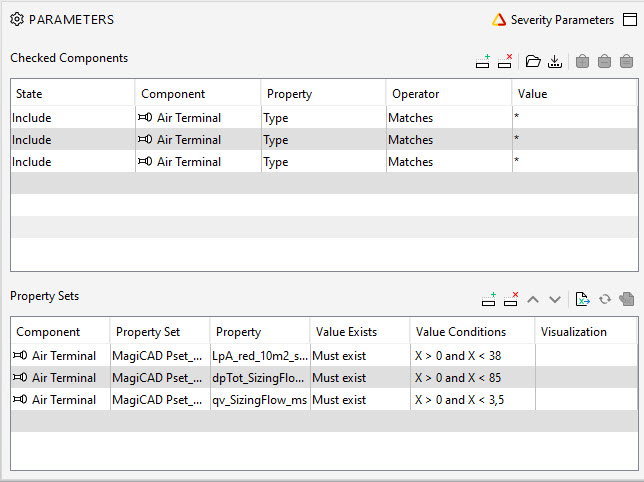Click Must exist cell for qv_SizingFlow row
The width and height of the screenshot is (644, 482).
[x=358, y=400]
